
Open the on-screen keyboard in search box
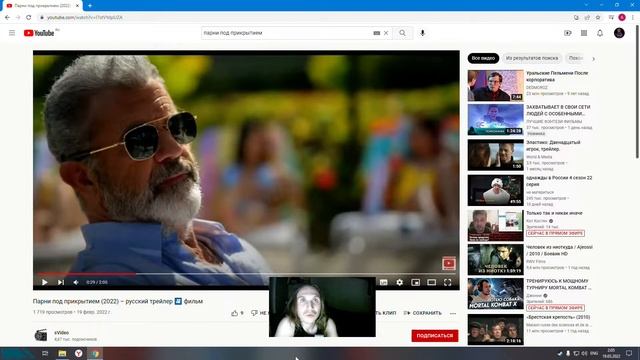click(376, 33)
